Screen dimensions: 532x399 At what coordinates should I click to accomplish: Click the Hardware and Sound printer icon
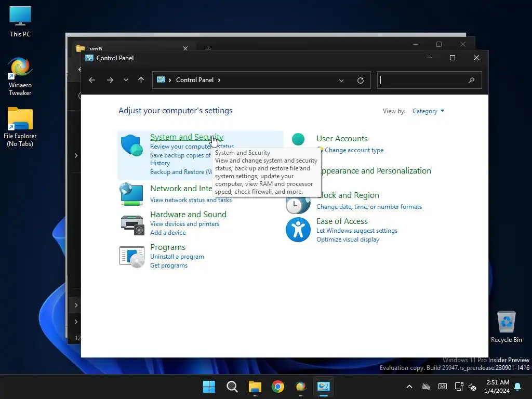132,225
